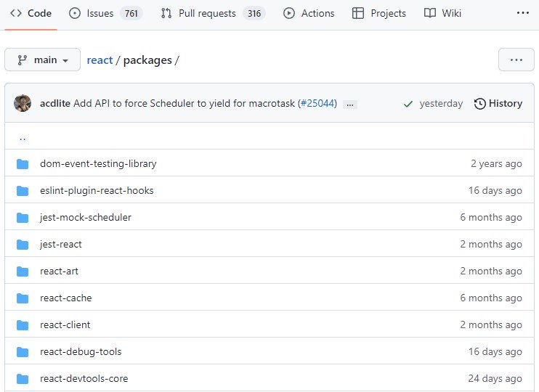Image resolution: width=539 pixels, height=392 pixels.
Task: Open react-client folder
Action: point(65,324)
